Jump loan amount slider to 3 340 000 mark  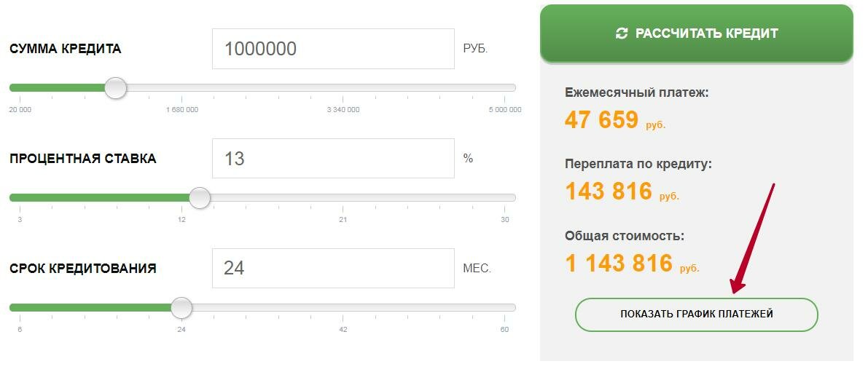(x=343, y=88)
